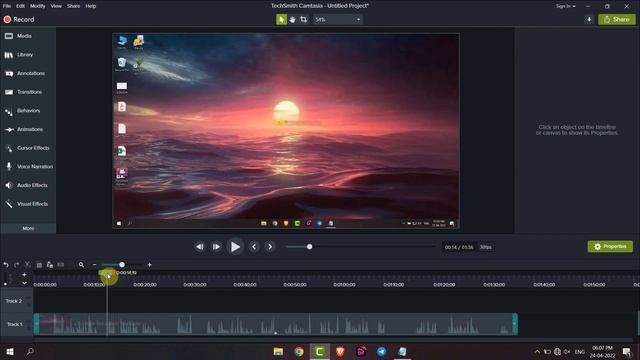Image resolution: width=640 pixels, height=360 pixels.
Task: Click the Properties button
Action: pyautogui.click(x=610, y=247)
